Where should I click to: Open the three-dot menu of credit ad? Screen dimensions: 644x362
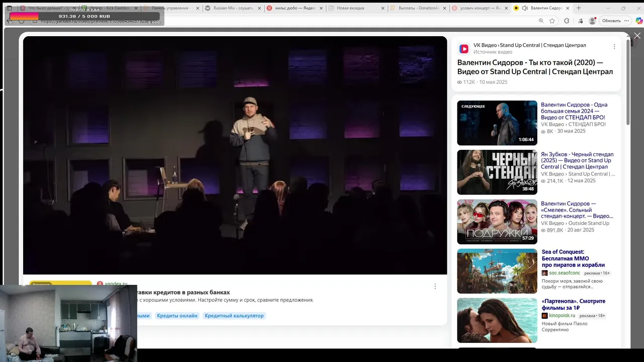click(x=435, y=286)
